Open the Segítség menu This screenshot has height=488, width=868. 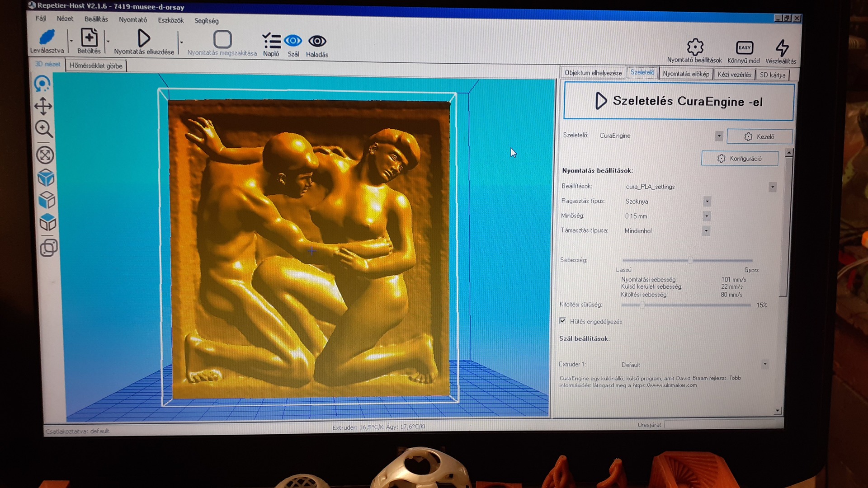(x=207, y=21)
